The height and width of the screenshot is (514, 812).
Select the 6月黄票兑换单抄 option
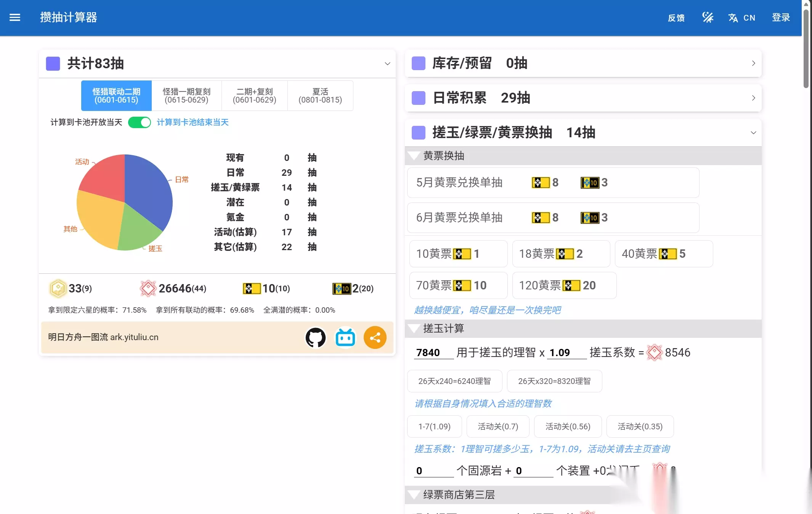point(553,218)
